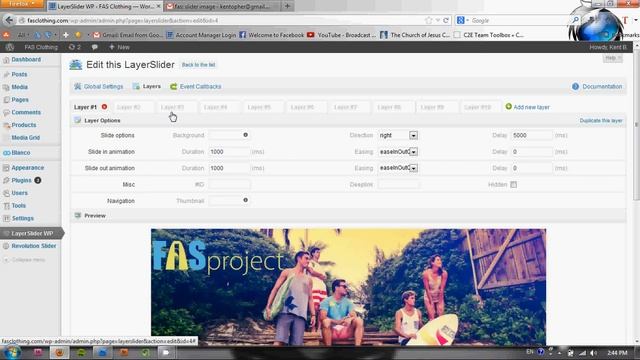Toggle the Hidden checkbox
The image size is (640, 360).
tap(513, 184)
